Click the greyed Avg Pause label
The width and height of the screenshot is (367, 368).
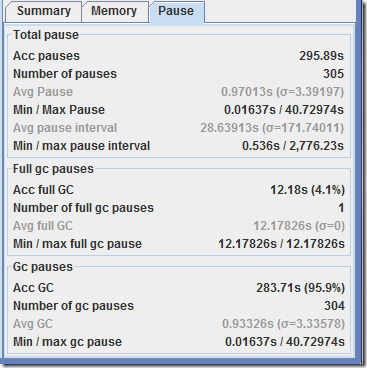pos(43,92)
